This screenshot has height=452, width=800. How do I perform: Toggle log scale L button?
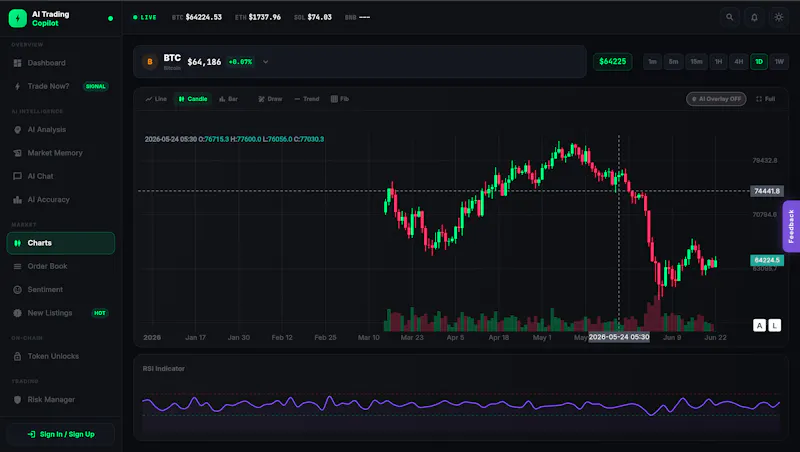pos(774,325)
